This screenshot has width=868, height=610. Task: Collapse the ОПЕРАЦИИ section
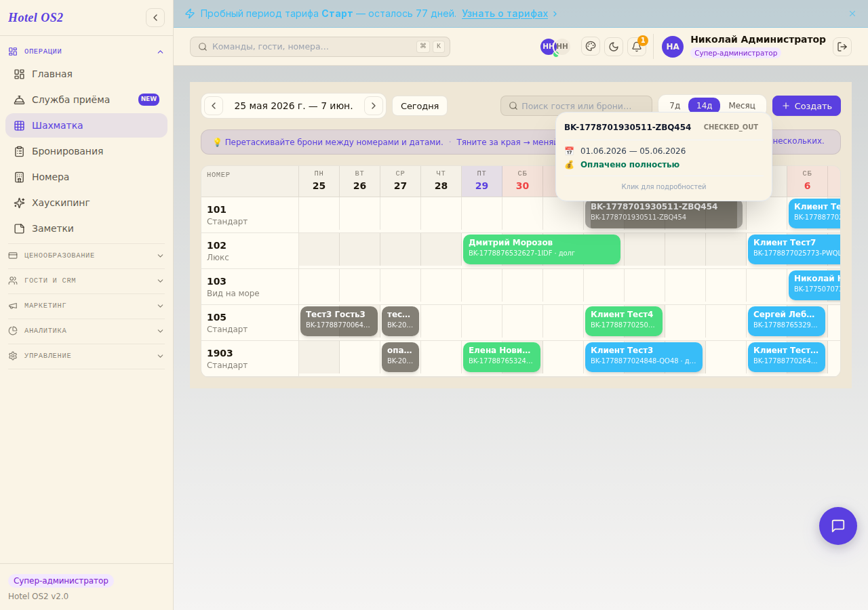[86, 52]
